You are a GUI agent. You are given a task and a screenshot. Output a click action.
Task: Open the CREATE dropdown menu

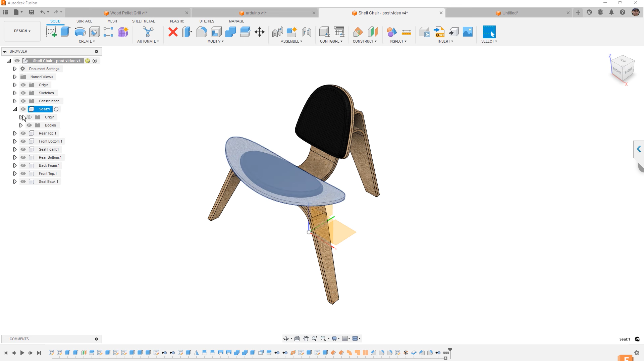[x=87, y=41]
